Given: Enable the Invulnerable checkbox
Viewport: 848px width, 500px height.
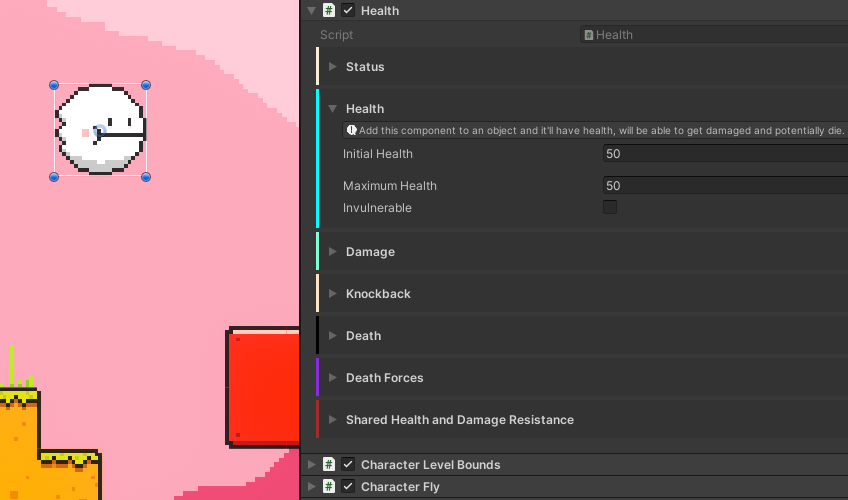Looking at the screenshot, I should pos(610,207).
